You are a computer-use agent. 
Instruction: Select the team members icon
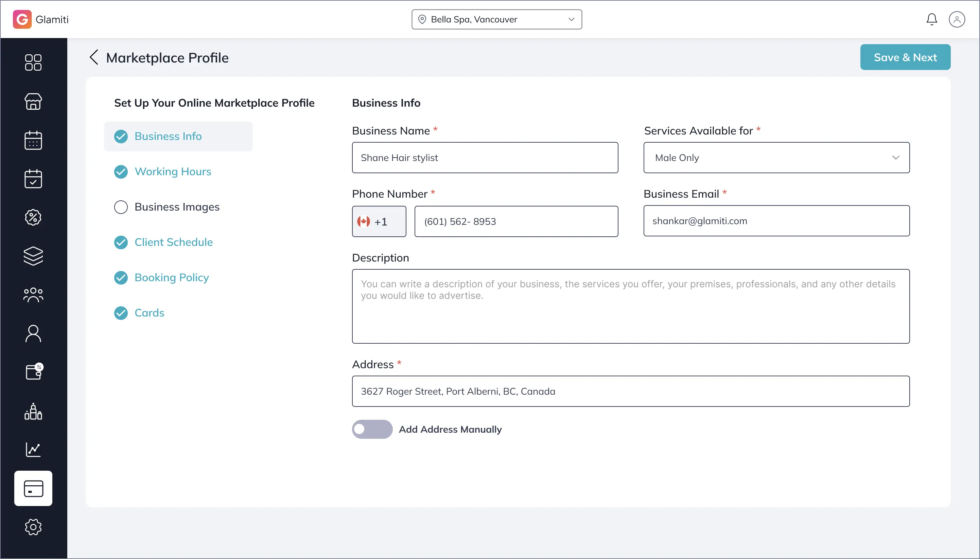point(33,294)
